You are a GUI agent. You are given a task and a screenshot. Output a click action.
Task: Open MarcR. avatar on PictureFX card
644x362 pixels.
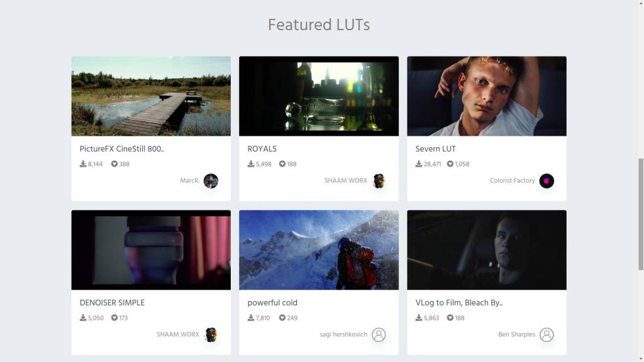coord(211,180)
